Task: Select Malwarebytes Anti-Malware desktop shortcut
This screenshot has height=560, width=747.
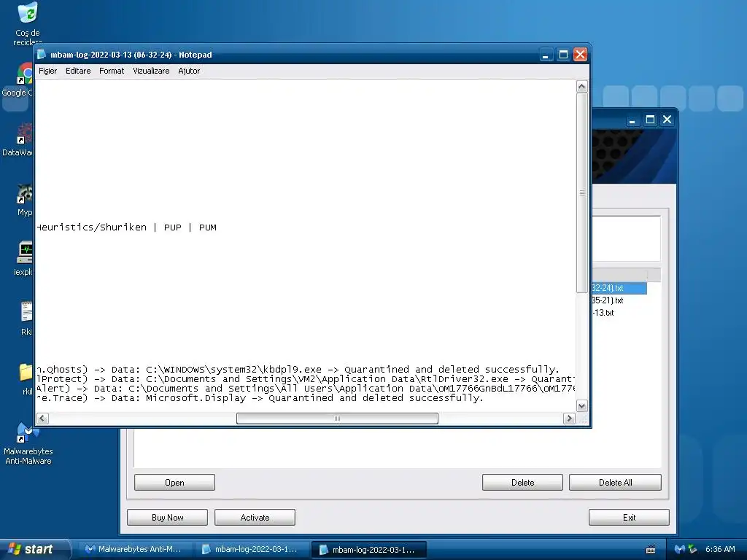Action: [x=28, y=444]
